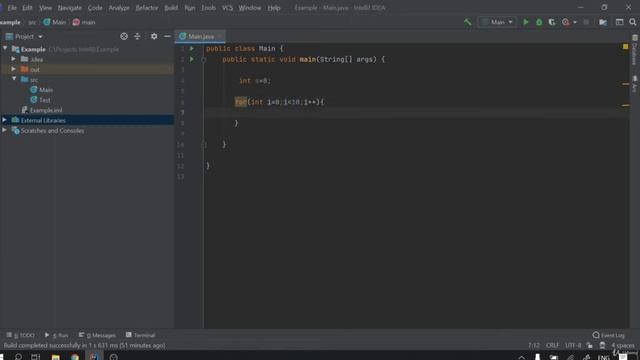Open the Terminal tool window
Viewport: 640px width, 360px height.
tap(140, 335)
